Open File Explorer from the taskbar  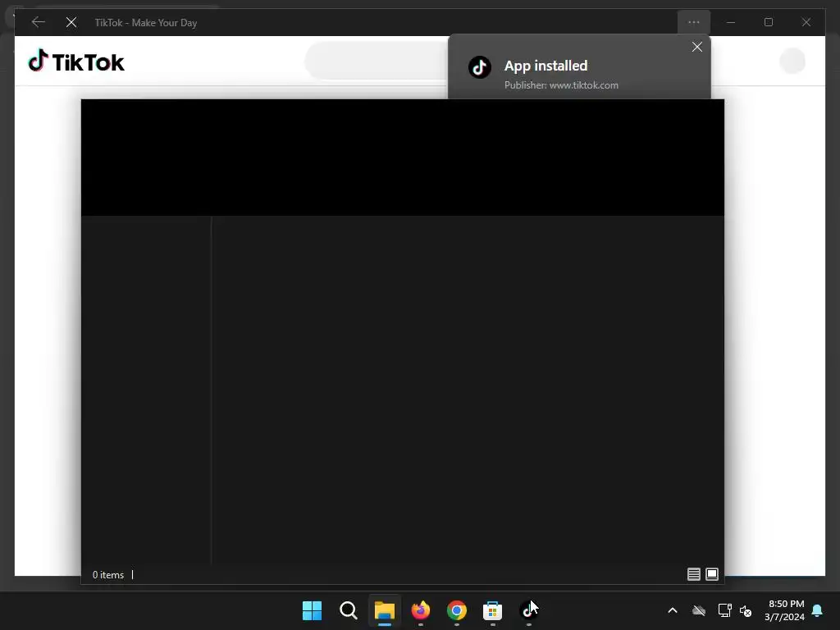point(385,610)
